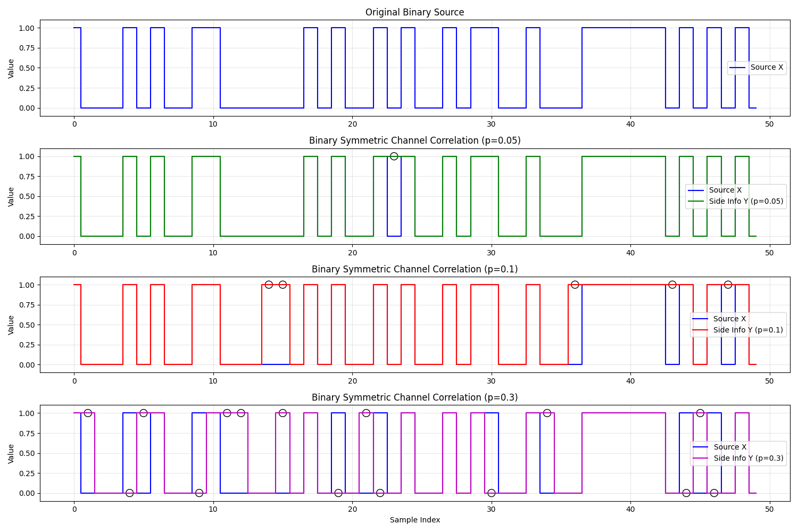Click 'Source X' label in the p=0.05 legend
The width and height of the screenshot is (798, 532).
tap(725, 190)
